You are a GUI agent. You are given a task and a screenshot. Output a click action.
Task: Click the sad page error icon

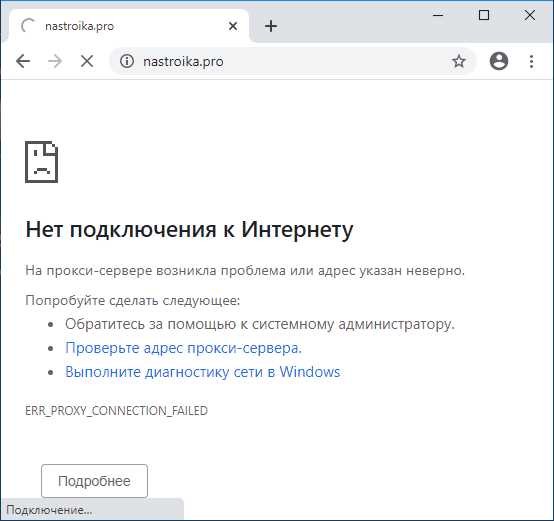(41, 162)
